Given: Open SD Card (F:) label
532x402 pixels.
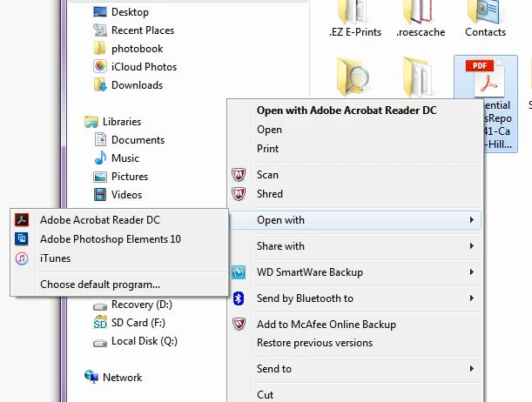Looking at the screenshot, I should (138, 323).
